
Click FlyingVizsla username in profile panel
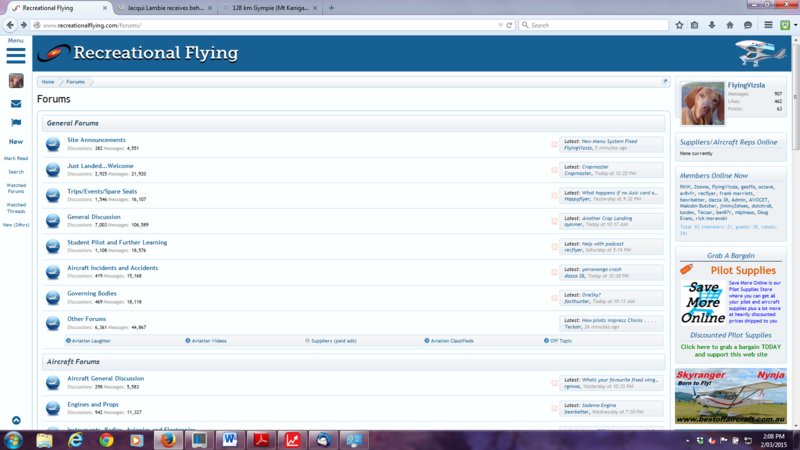(746, 85)
